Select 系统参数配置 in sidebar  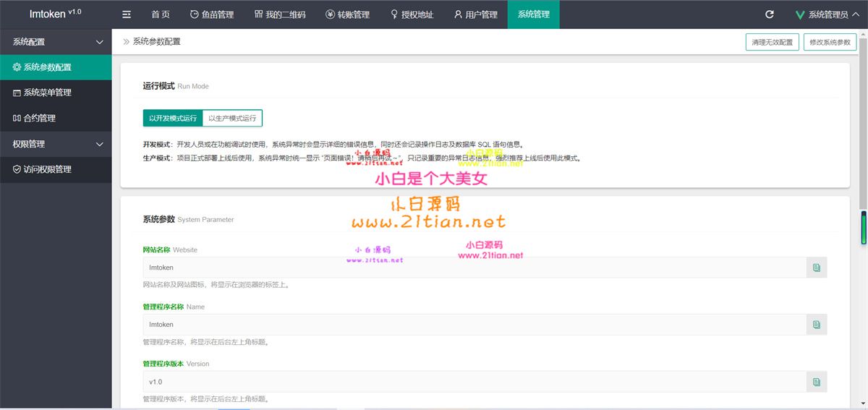click(x=56, y=67)
